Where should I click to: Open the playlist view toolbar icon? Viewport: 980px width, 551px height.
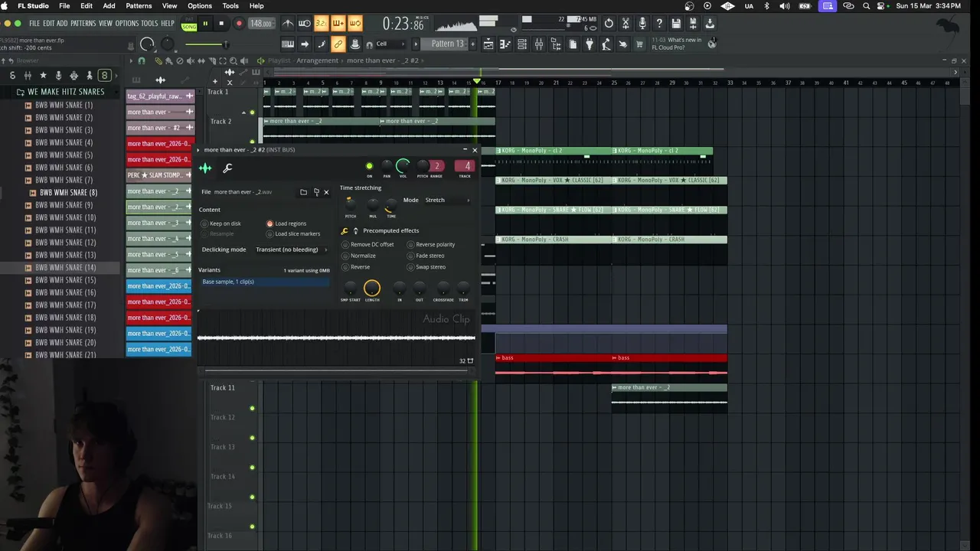[488, 44]
